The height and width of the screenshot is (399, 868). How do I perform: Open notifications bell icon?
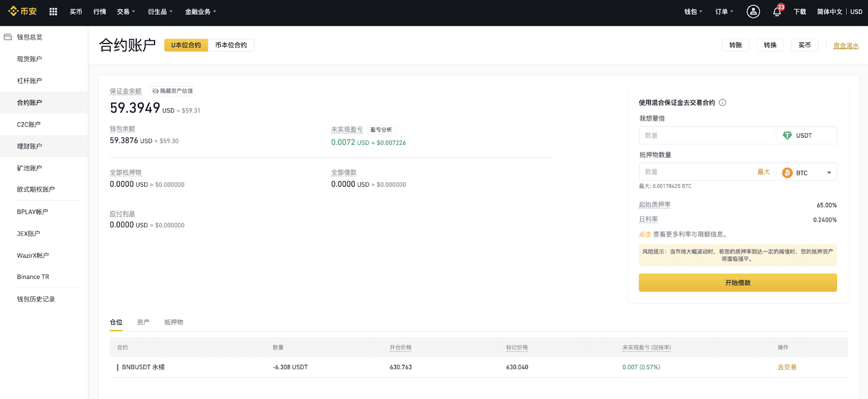777,12
